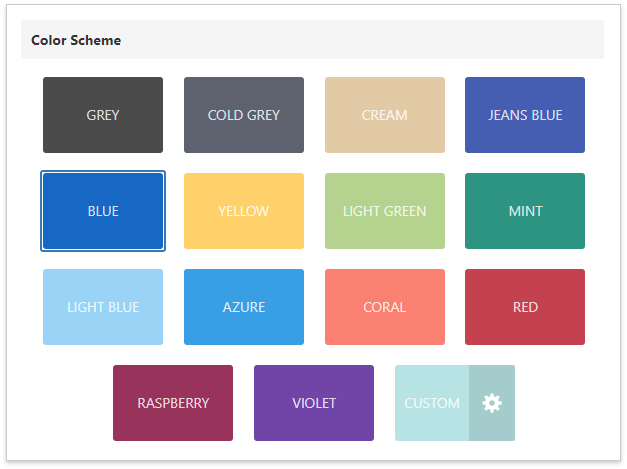Choose the Cold Grey color scheme

244,115
